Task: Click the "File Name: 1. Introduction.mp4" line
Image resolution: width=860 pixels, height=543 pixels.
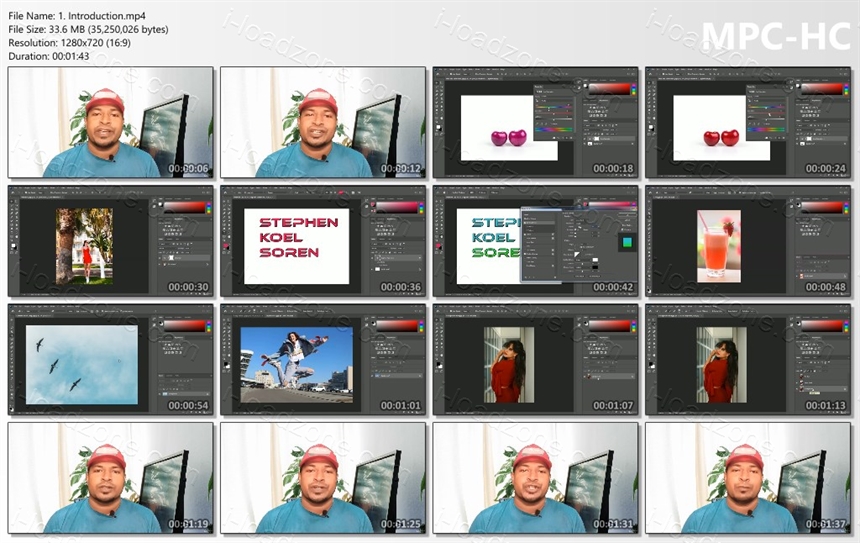Action: pos(77,16)
